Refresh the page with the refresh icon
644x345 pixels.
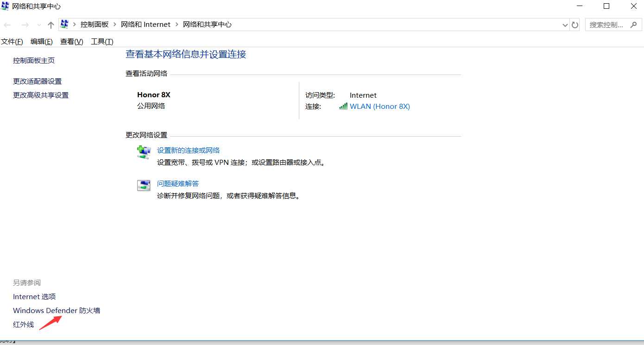575,25
